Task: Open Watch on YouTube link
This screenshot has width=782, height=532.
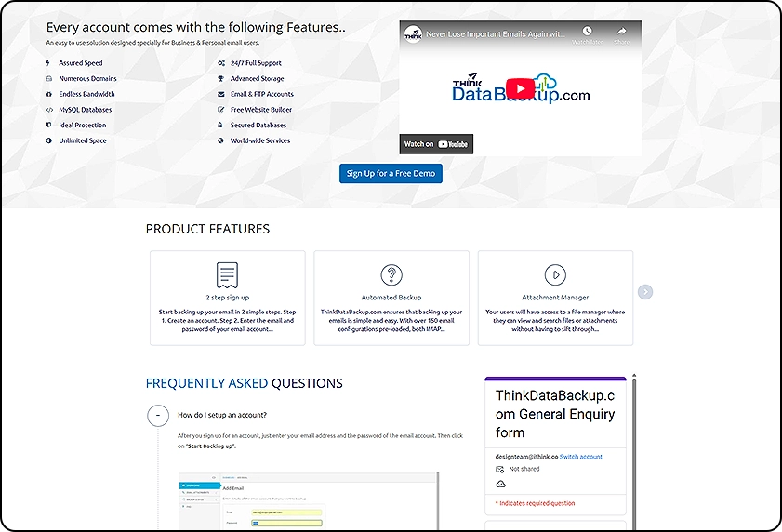Action: click(x=437, y=144)
